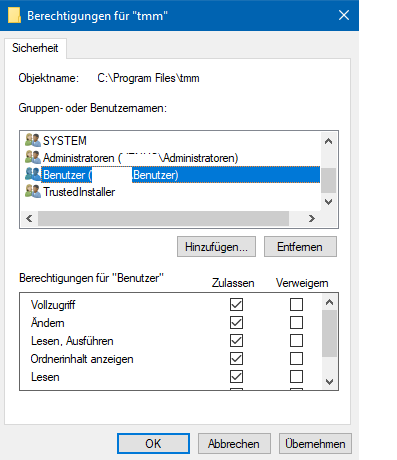This screenshot has height=460, width=397.
Task: Check Verweigern for Lesen
Action: pos(296,377)
